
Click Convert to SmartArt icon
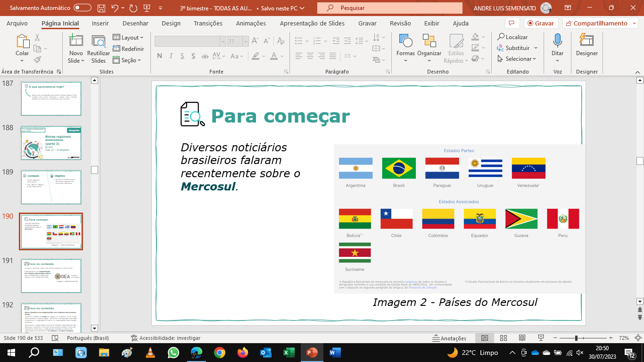(x=379, y=59)
